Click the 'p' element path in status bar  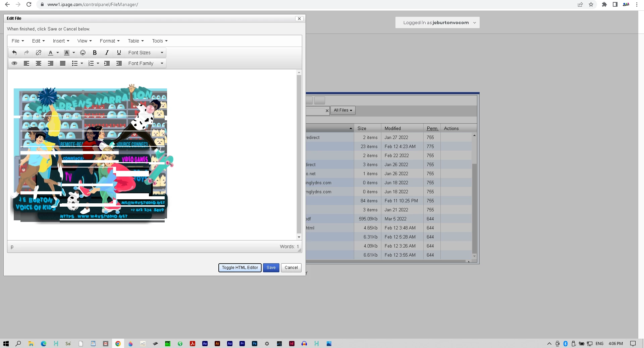coord(12,247)
